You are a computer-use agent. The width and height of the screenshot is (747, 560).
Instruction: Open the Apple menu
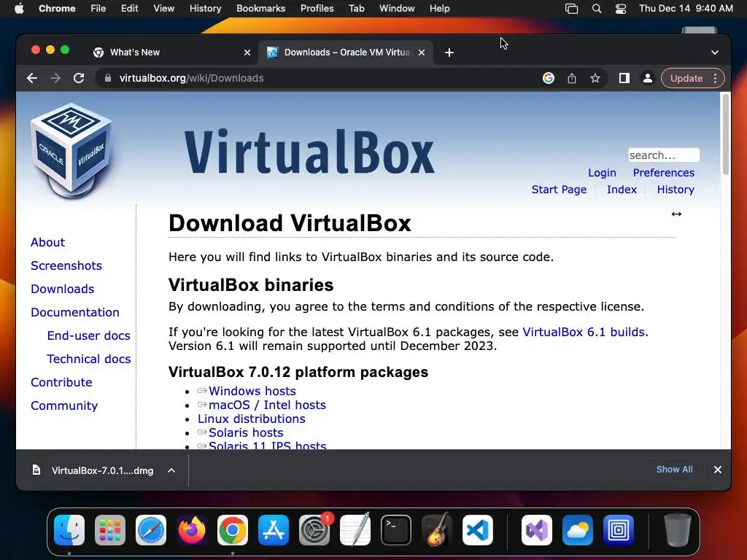click(x=19, y=9)
